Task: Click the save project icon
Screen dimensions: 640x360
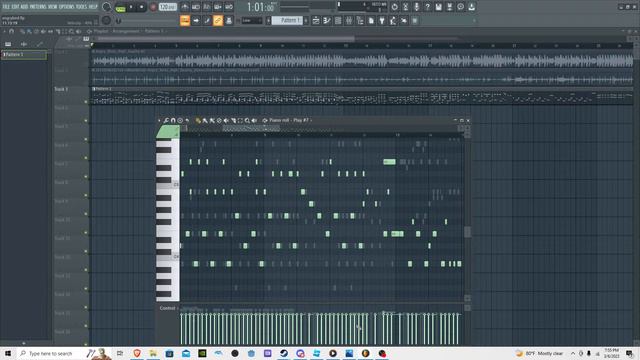Action: (439, 7)
